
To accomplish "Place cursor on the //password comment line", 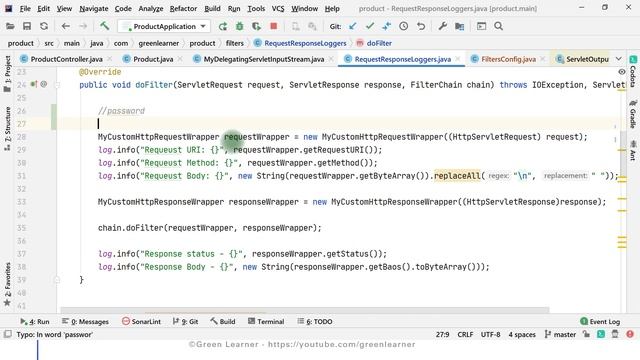I will 121,111.
